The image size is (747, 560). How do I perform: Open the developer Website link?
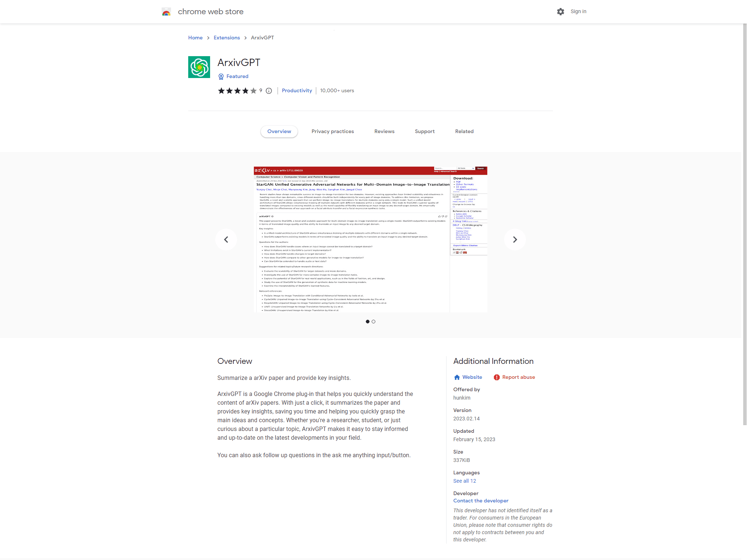[472, 377]
